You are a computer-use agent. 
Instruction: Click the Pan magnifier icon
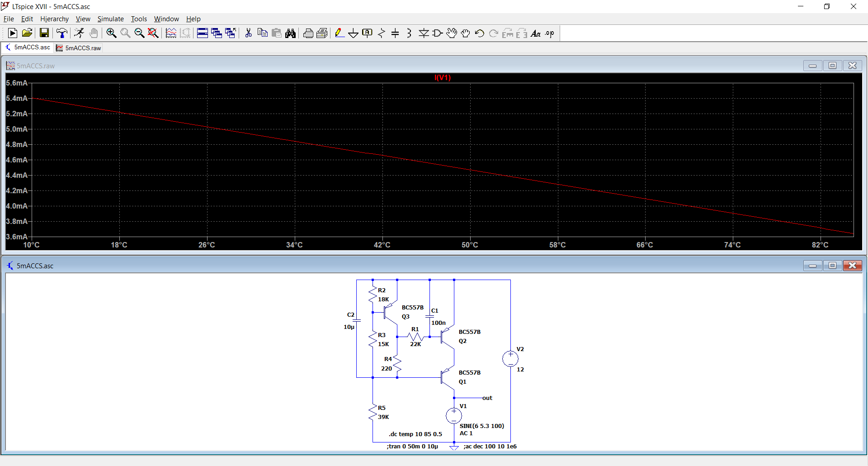(x=125, y=33)
